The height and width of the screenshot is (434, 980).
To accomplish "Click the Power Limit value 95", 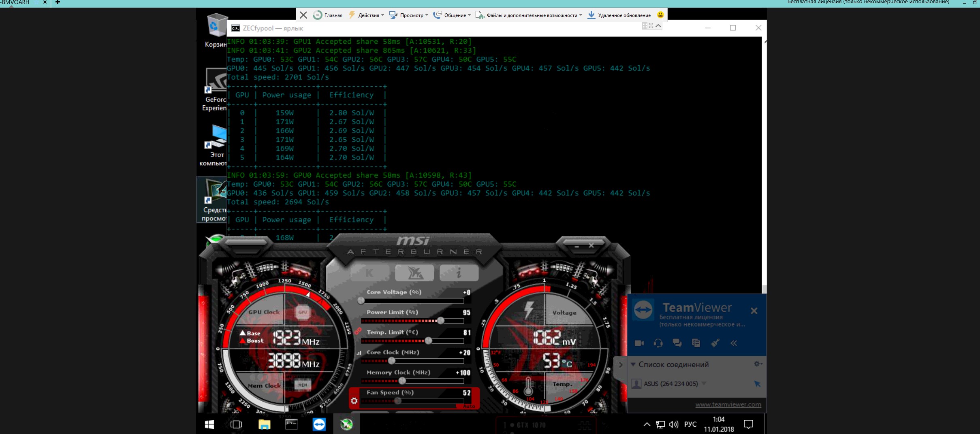I will 466,312.
